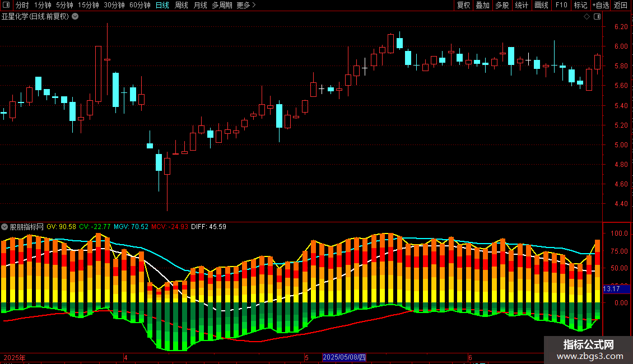
Task: Click the DIFF: 45.59 indicator value
Action: [209, 227]
